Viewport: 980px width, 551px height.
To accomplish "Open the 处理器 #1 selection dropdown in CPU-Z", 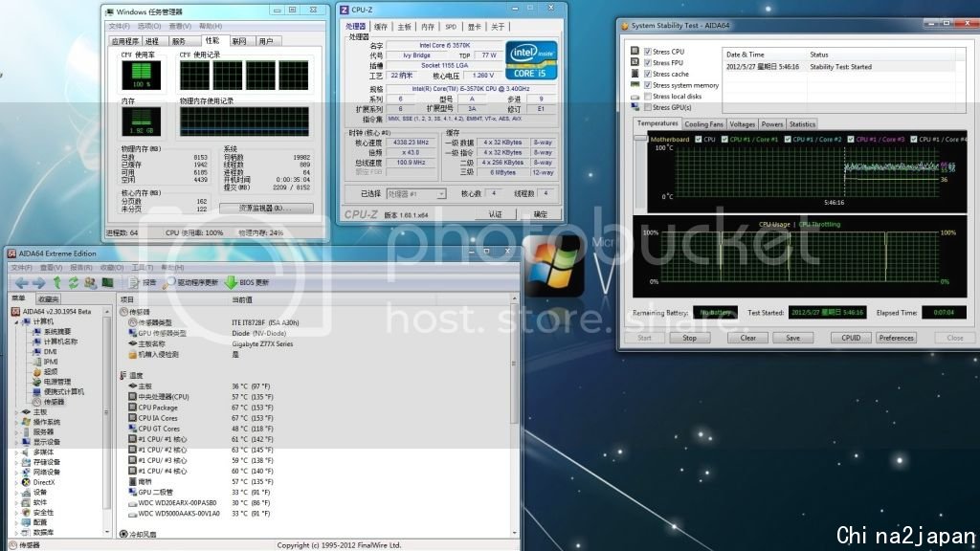I will click(416, 194).
